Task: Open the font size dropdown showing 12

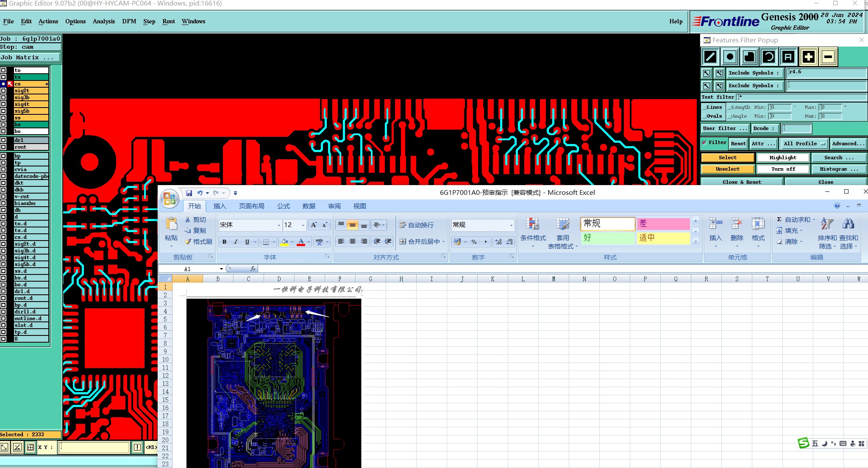Action: pyautogui.click(x=303, y=225)
